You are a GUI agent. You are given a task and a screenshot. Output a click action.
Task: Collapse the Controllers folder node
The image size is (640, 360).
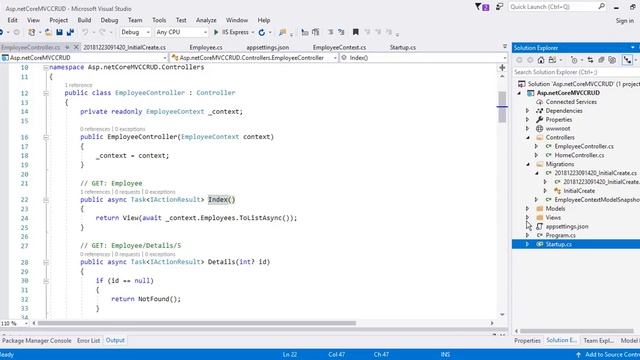pyautogui.click(x=528, y=138)
